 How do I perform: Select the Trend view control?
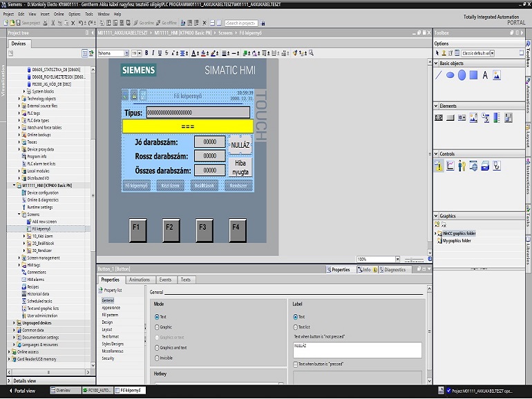tap(450, 166)
